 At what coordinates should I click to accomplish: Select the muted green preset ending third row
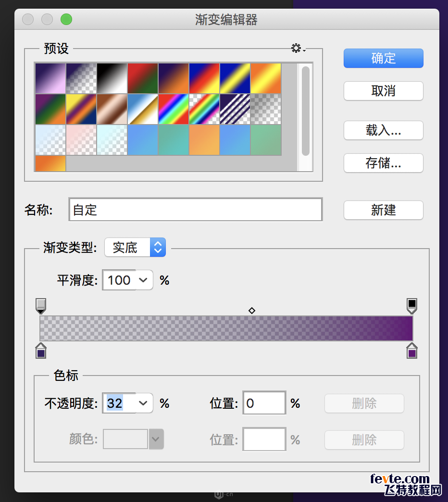pos(266,140)
